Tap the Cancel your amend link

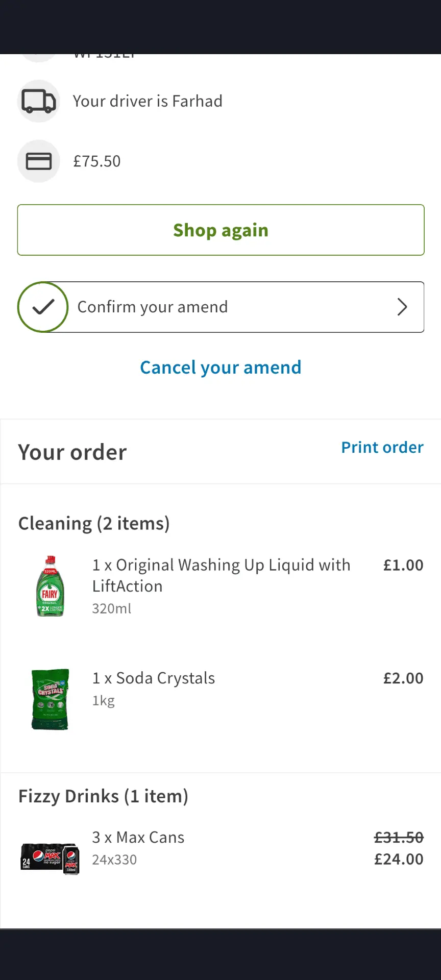[220, 367]
